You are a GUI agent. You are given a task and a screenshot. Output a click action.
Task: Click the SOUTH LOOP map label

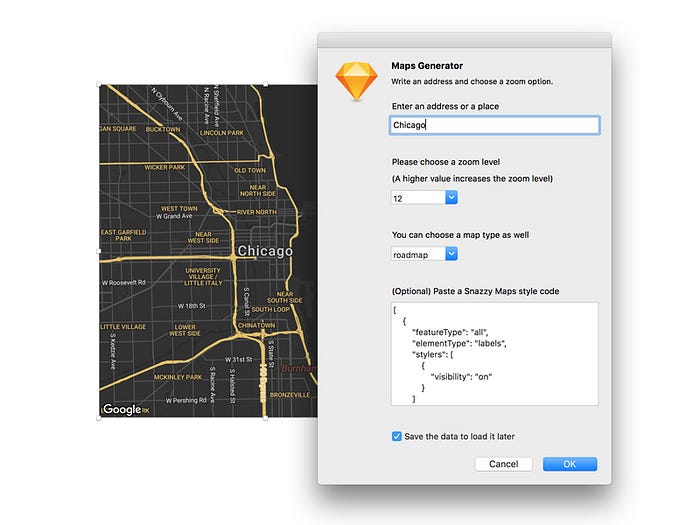point(270,309)
